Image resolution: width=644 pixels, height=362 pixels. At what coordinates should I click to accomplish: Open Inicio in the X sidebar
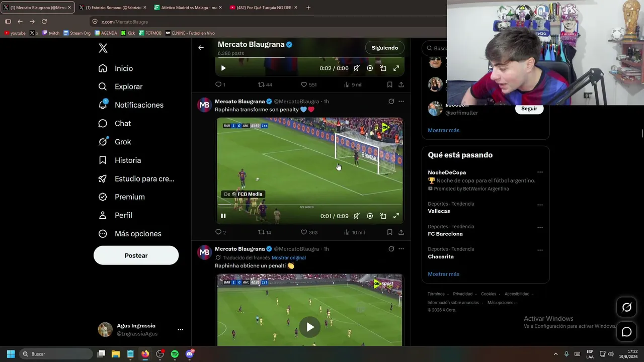click(116, 68)
